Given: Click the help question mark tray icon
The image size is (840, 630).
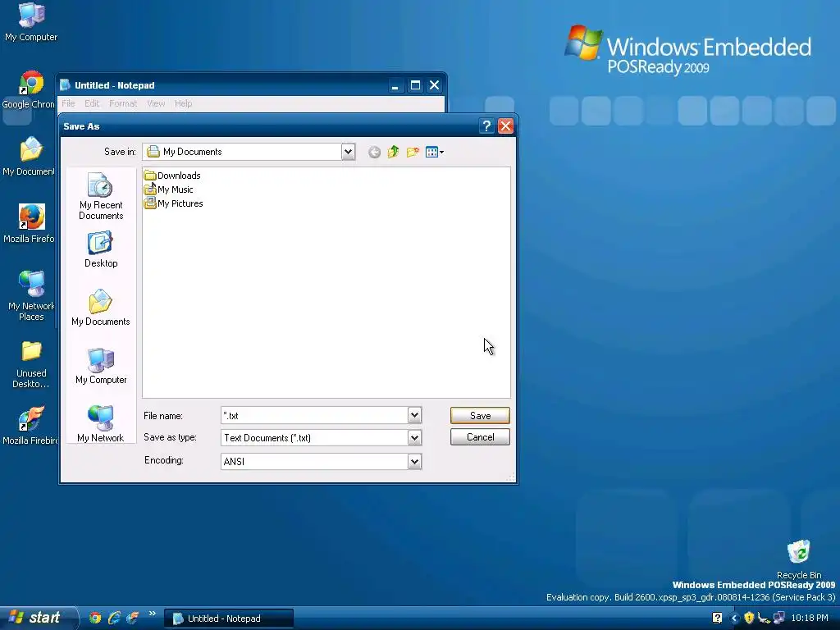Looking at the screenshot, I should click(717, 618).
